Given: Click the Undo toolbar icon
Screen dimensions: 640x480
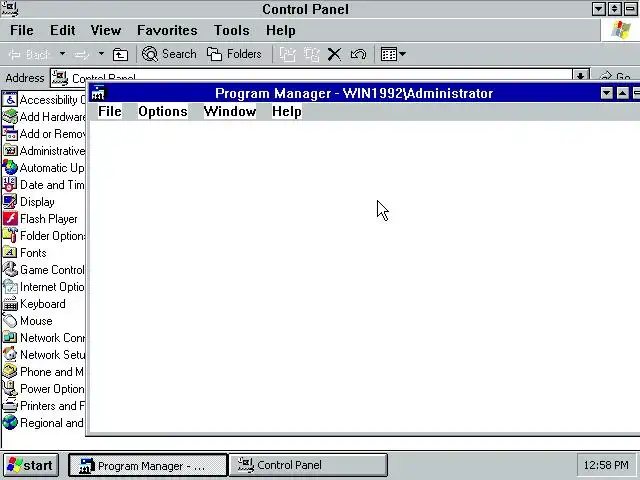Looking at the screenshot, I should (358, 54).
